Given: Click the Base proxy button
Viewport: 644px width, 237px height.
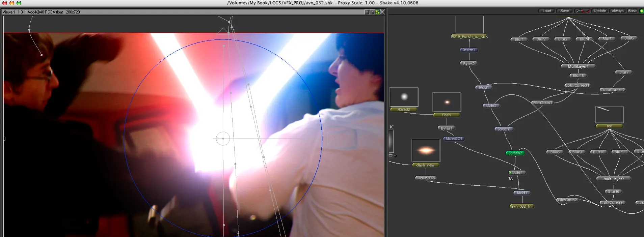Looking at the screenshot, I should [x=632, y=11].
